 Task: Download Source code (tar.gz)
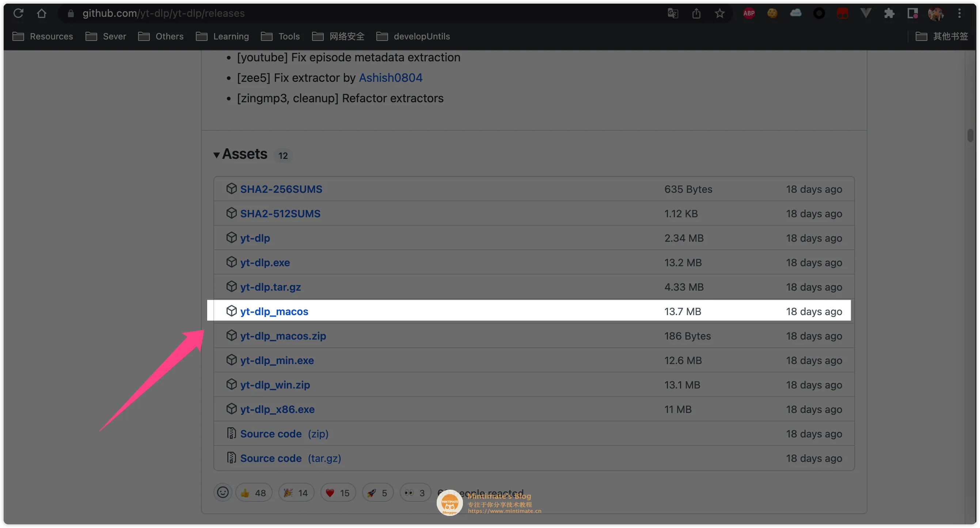[290, 458]
